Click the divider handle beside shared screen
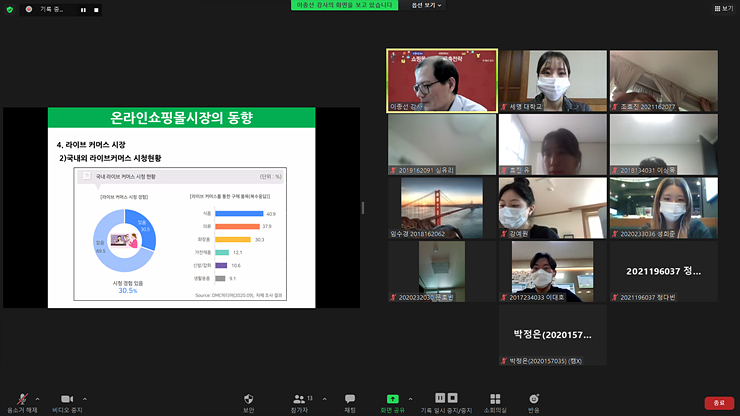740x416 pixels. coord(362,208)
